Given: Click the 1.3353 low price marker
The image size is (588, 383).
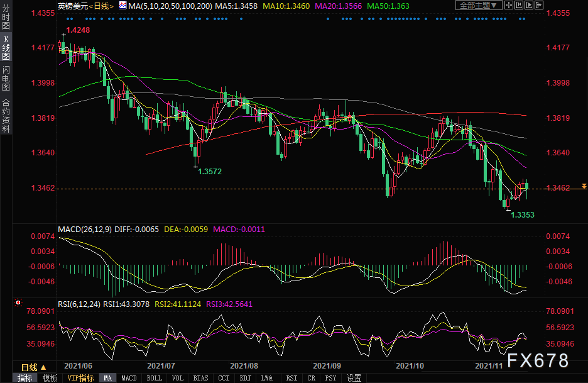Looking at the screenshot, I should coord(523,215).
